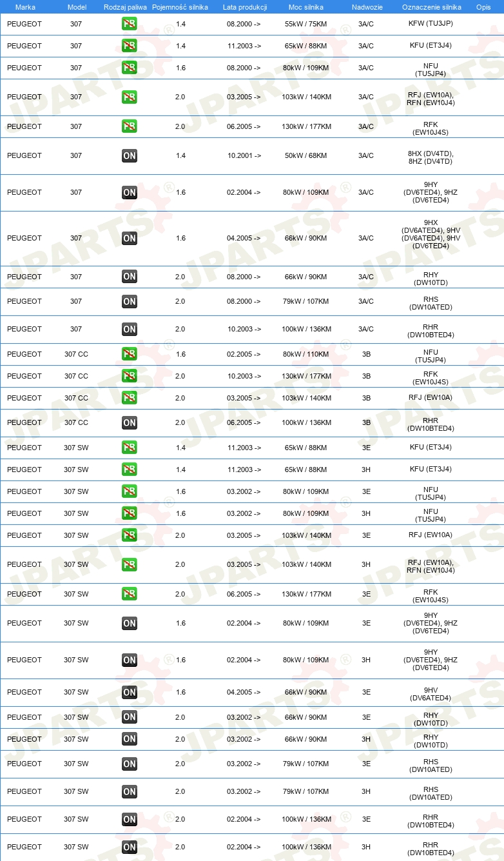Click the PB fuel icon in the 307 3A/C KFU (ET3J4) row
504x861 pixels.
(130, 46)
